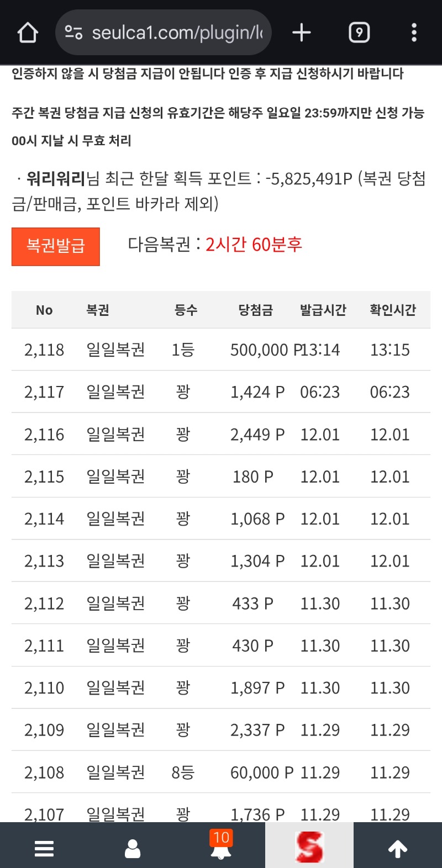
Task: Open tab switcher showing 9 tabs
Action: coord(359,33)
